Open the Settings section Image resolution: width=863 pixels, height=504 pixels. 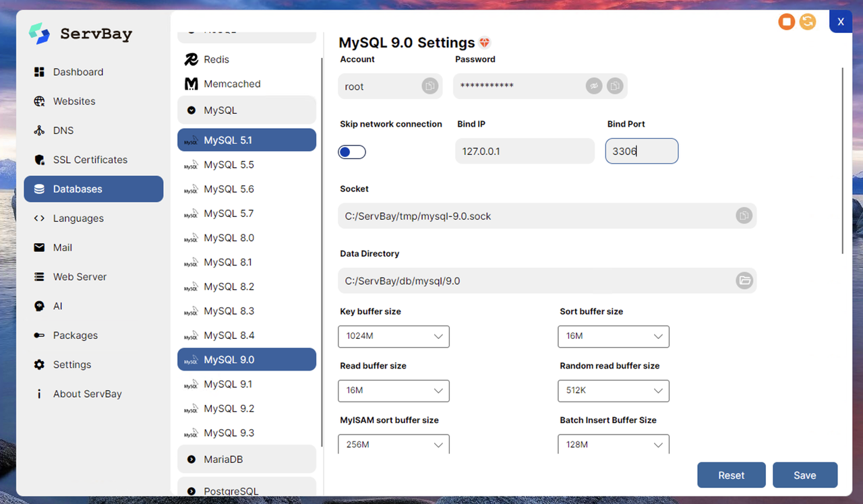click(x=94, y=365)
